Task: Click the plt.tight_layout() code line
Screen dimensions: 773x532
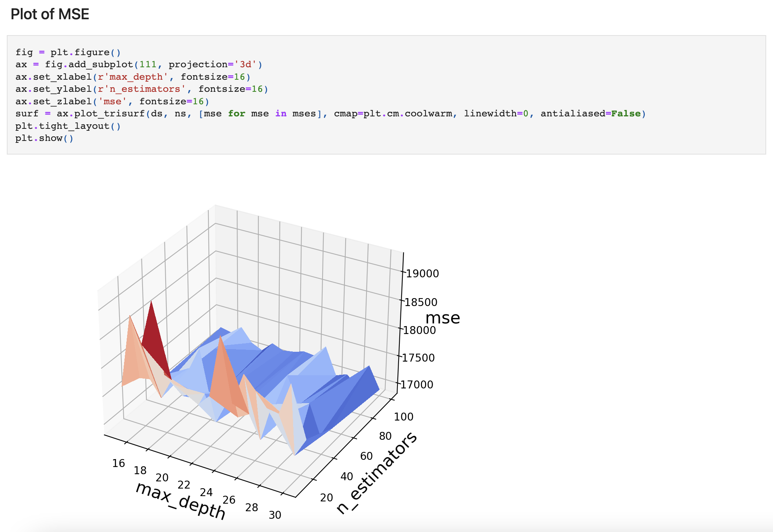Action: [x=68, y=126]
